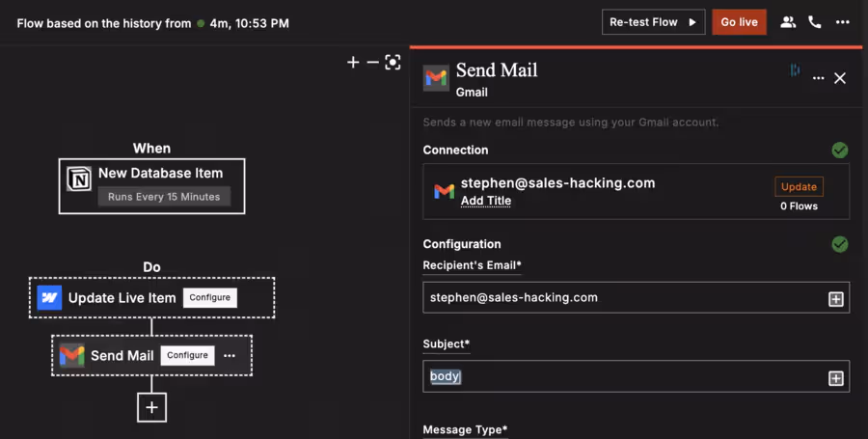The width and height of the screenshot is (868, 439).
Task: Select the Update Live Item step
Action: (151, 298)
